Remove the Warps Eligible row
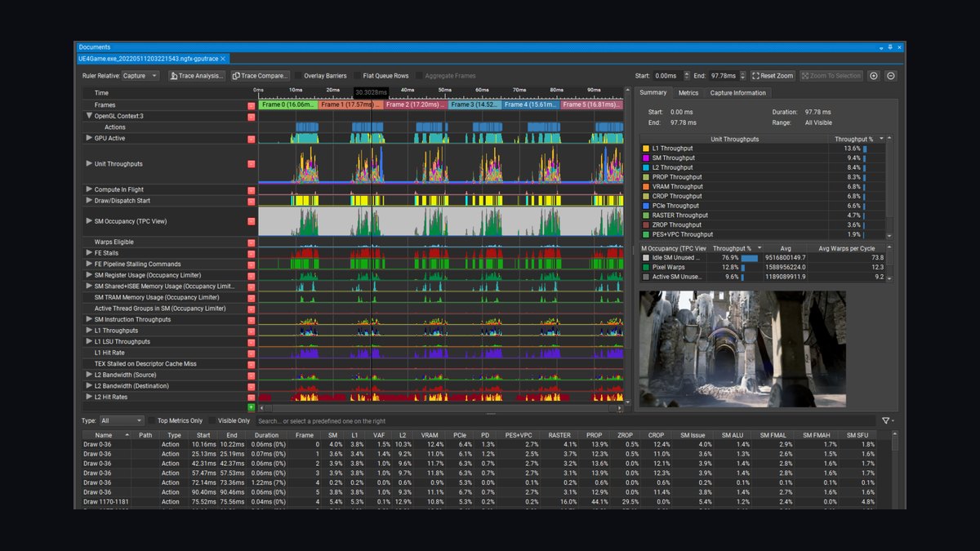Image resolution: width=980 pixels, height=551 pixels. click(252, 242)
